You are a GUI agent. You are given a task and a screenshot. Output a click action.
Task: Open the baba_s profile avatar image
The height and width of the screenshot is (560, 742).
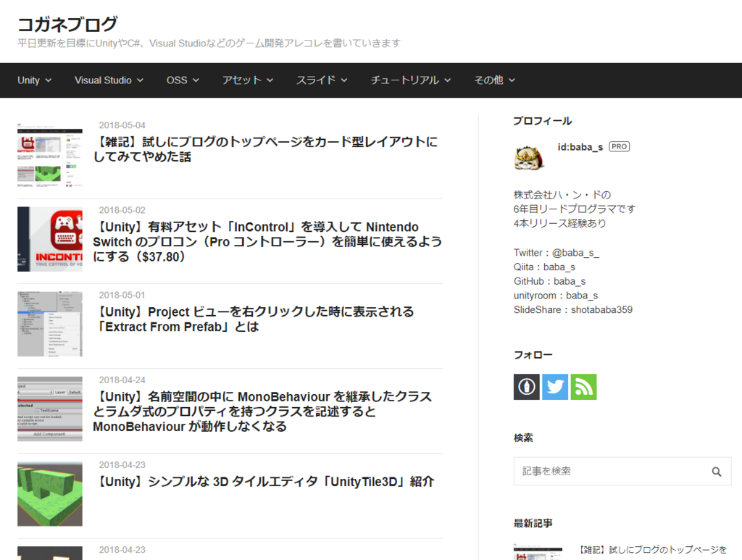pos(528,157)
